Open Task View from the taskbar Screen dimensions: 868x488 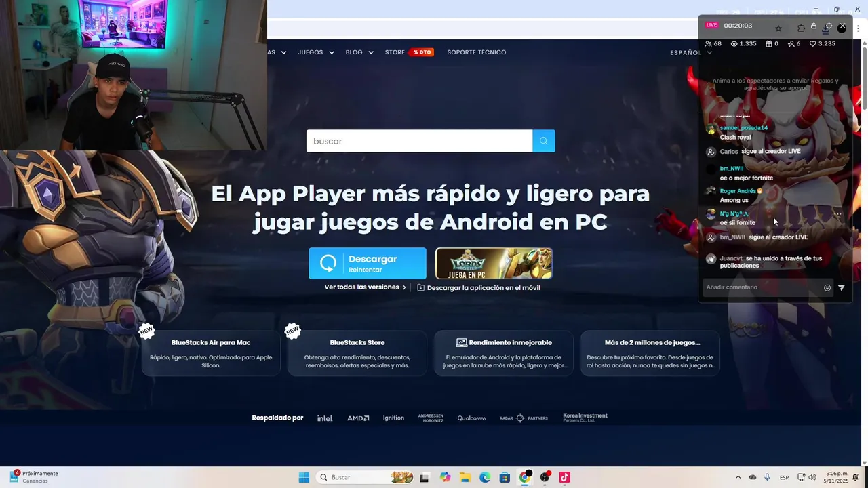coord(425,477)
